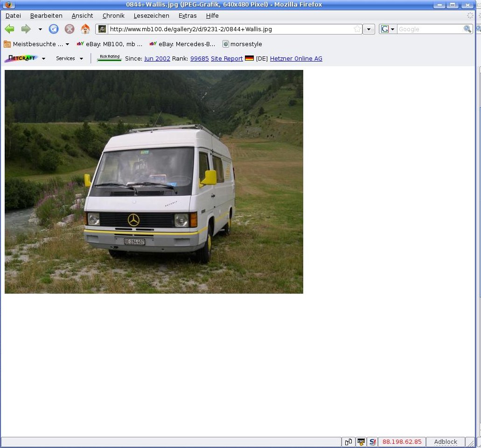The height and width of the screenshot is (448, 481).
Task: Bookmark this page using the star icon
Action: (x=357, y=29)
